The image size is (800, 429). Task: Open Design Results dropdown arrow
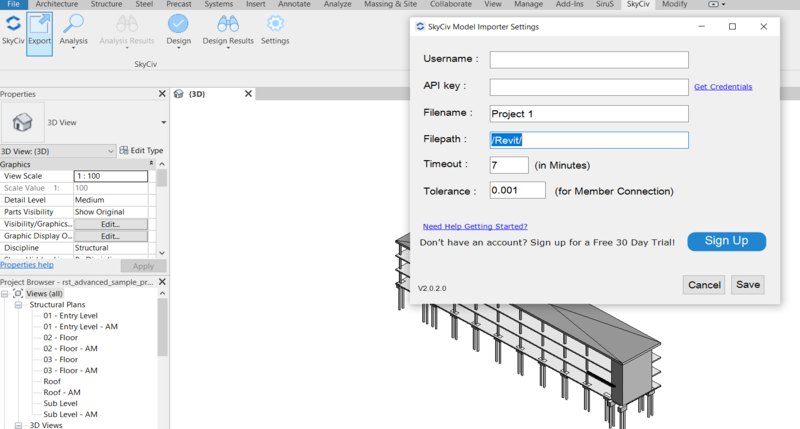point(228,48)
